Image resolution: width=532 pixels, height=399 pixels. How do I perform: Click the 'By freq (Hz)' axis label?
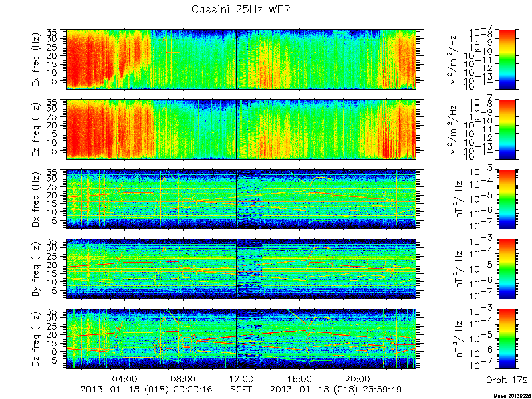[37, 269]
